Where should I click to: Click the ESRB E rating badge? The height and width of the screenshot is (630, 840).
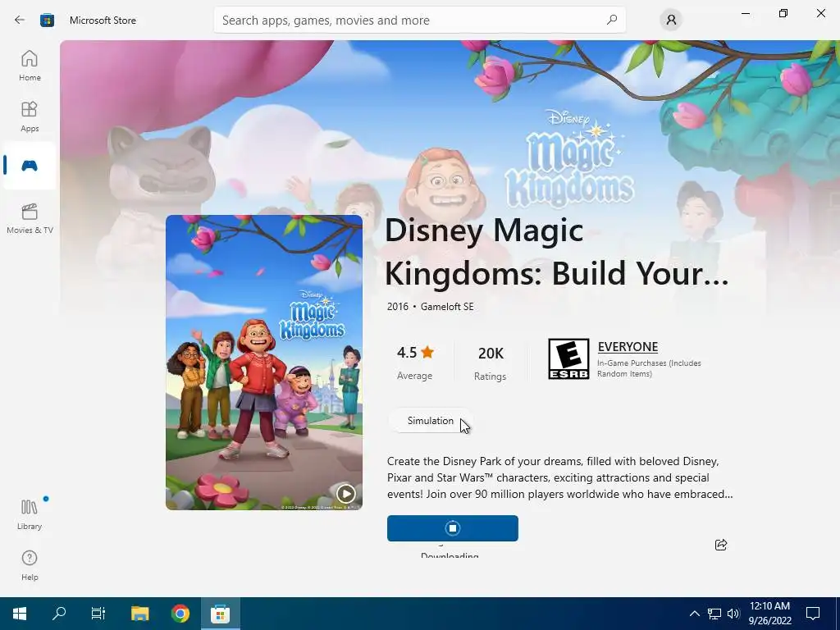[x=568, y=359]
